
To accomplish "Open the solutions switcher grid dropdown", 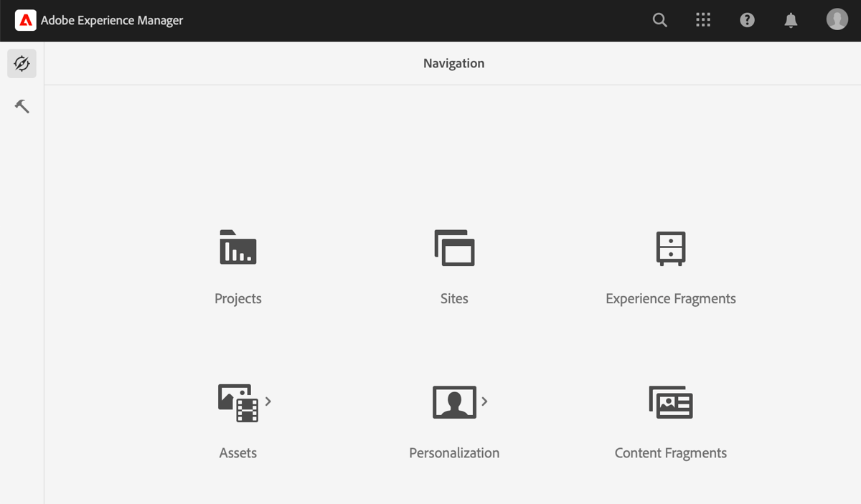I will coord(703,20).
